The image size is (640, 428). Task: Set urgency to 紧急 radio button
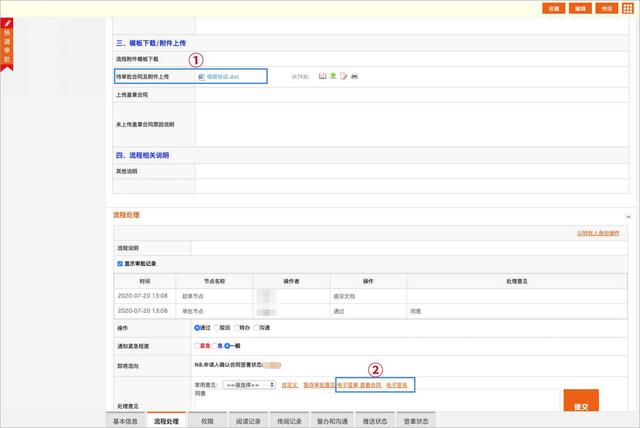197,344
